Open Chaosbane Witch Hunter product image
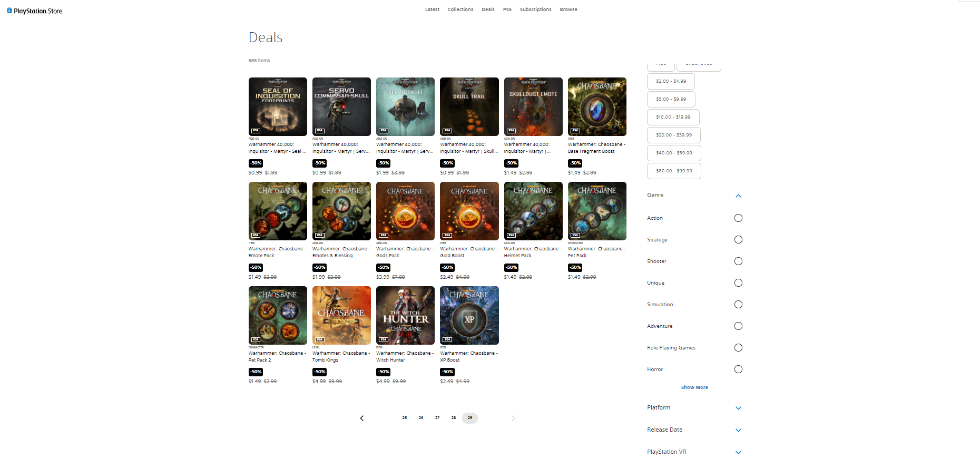Screen dimensions: 980x458 [x=405, y=315]
